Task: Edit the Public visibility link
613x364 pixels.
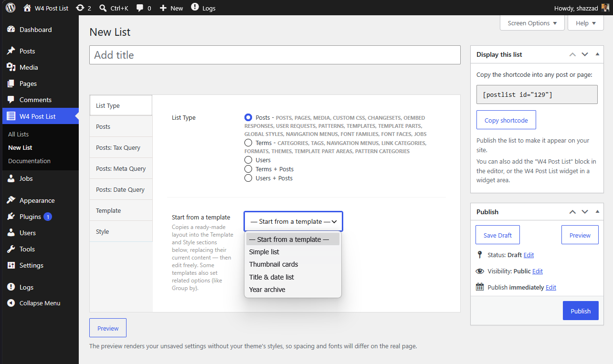Action: tap(538, 271)
